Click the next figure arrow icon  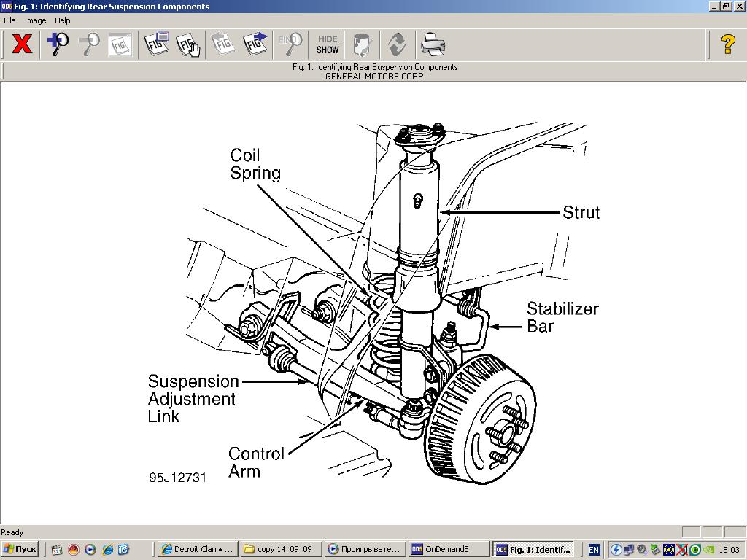pos(255,44)
